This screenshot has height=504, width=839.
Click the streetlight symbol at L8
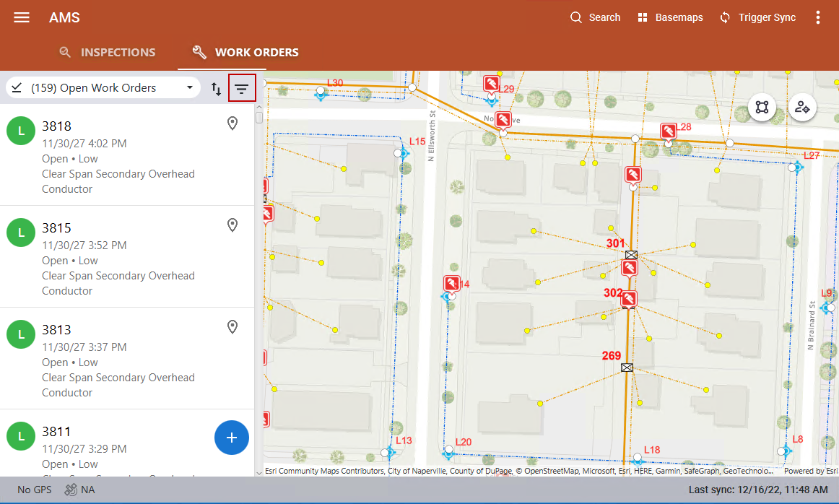[x=786, y=451]
